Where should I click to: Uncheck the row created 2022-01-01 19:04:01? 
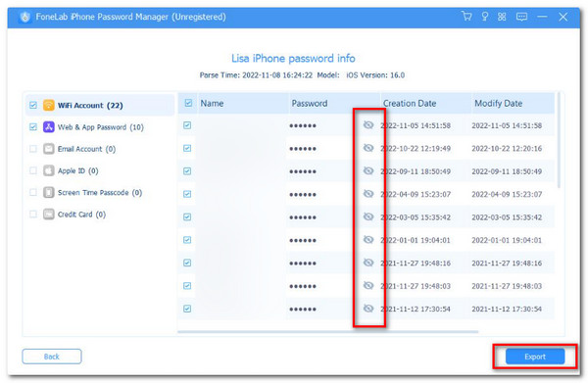[x=187, y=240]
